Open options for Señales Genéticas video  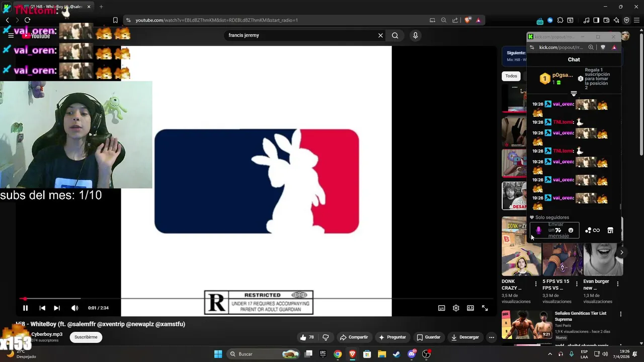pos(621,314)
